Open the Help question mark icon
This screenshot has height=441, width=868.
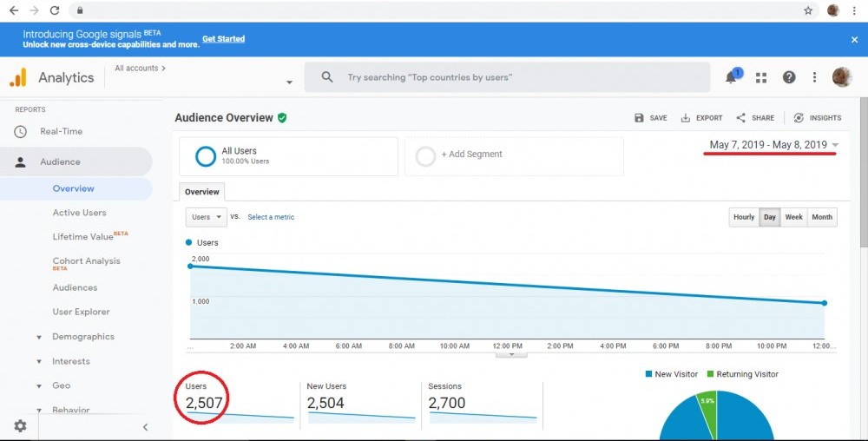[789, 77]
